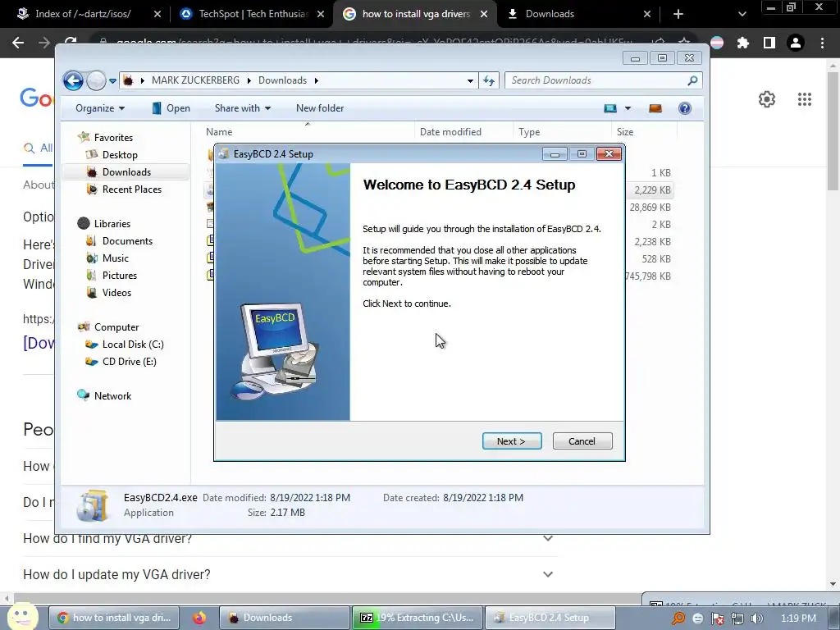Open a new Chrome tab
The image size is (840, 630).
[678, 14]
